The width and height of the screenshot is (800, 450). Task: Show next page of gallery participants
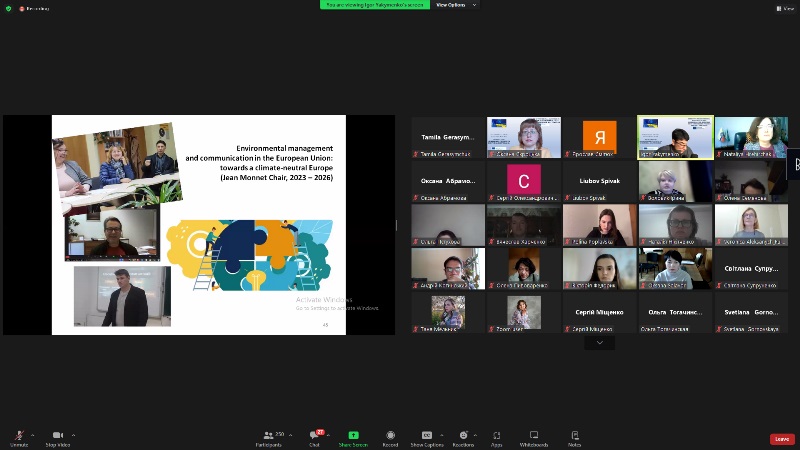point(600,342)
